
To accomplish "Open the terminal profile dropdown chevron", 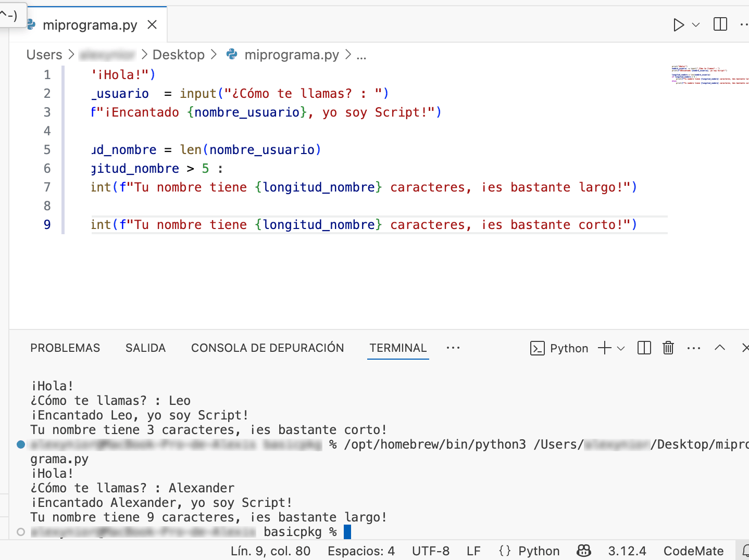I will [x=621, y=349].
